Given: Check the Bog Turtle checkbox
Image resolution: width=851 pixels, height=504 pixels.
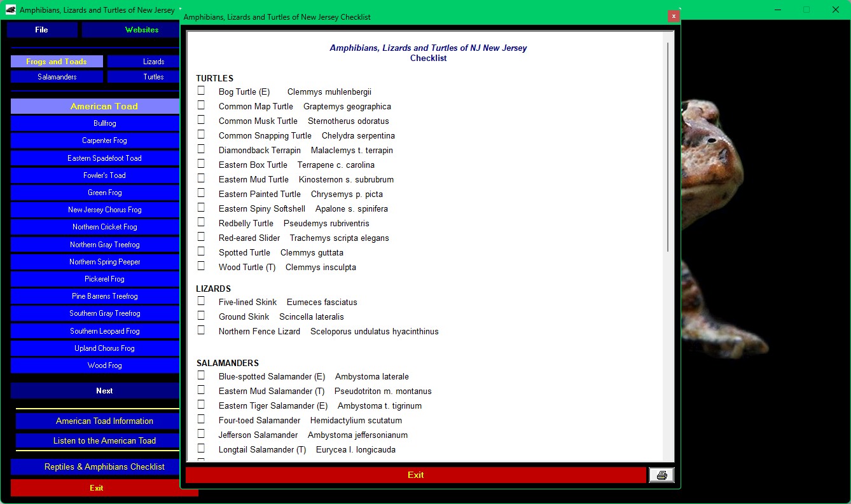Looking at the screenshot, I should coord(201,91).
